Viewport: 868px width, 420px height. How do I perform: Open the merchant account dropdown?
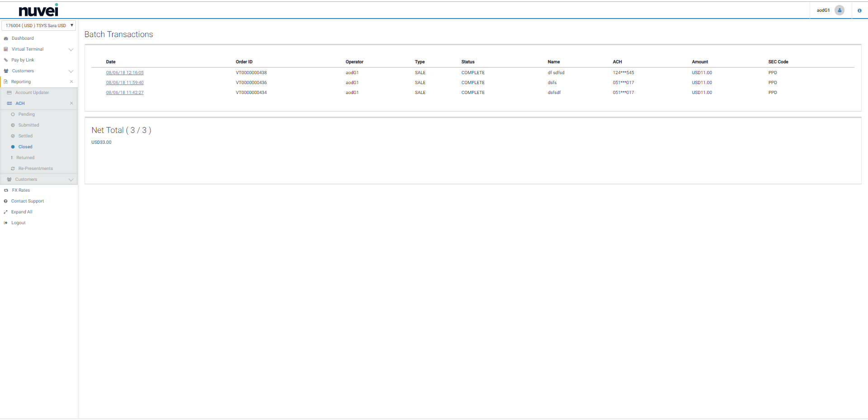tap(39, 26)
